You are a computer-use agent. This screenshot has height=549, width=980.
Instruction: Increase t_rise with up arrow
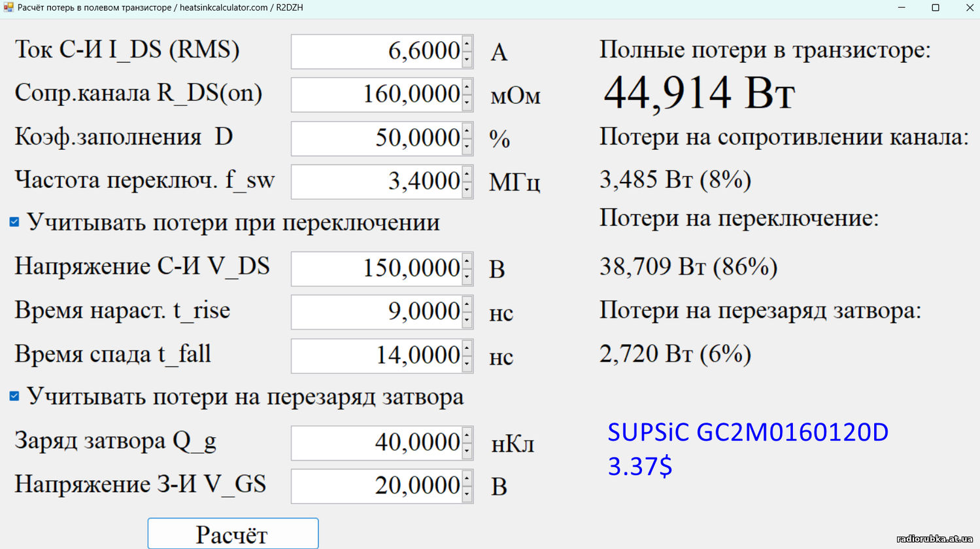[x=467, y=304]
